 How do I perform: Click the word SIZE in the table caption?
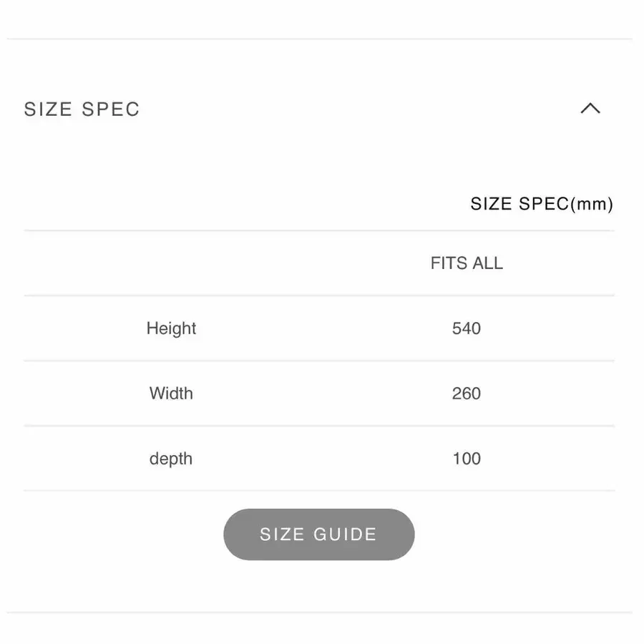coord(491,204)
